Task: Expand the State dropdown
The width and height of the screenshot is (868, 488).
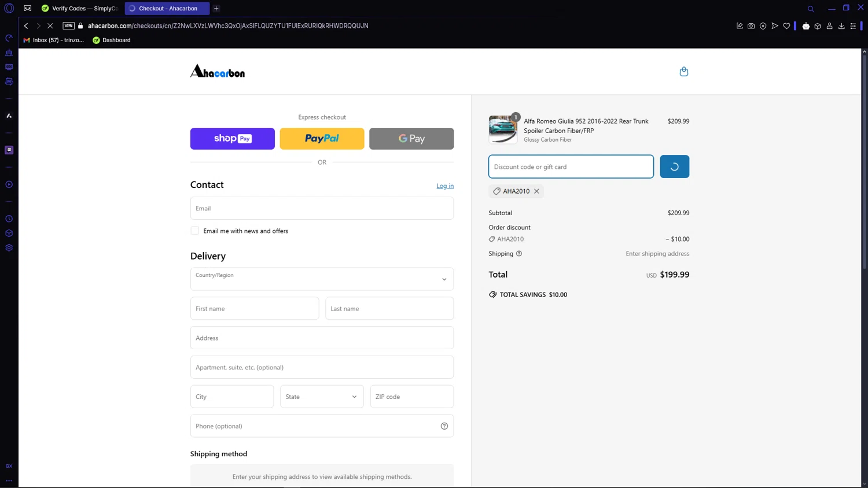Action: 322,397
